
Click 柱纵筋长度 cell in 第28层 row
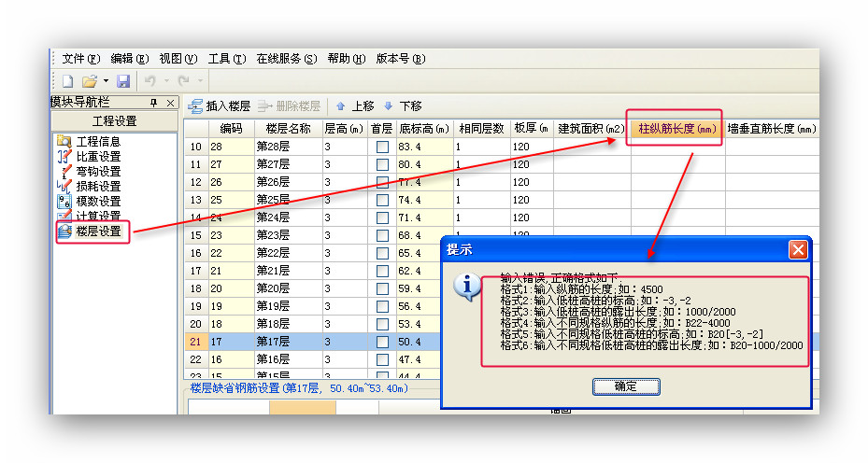677,147
